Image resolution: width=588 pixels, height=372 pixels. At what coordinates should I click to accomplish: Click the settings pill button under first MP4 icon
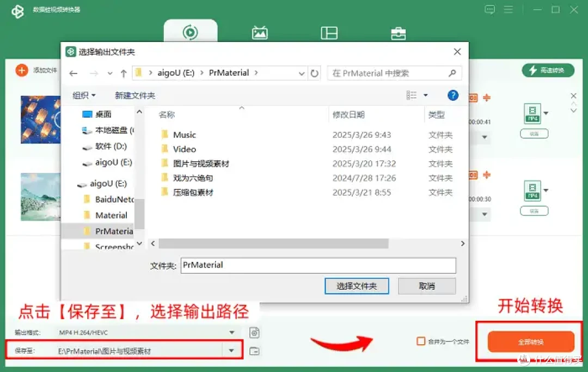click(534, 133)
